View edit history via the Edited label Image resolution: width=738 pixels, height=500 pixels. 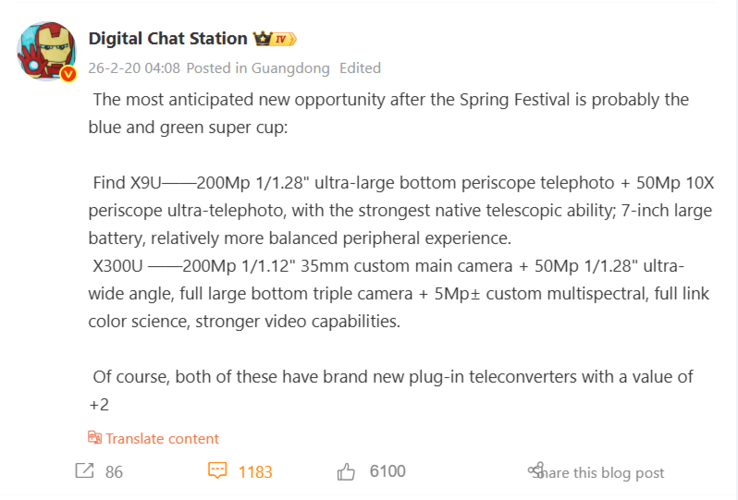[x=360, y=68]
